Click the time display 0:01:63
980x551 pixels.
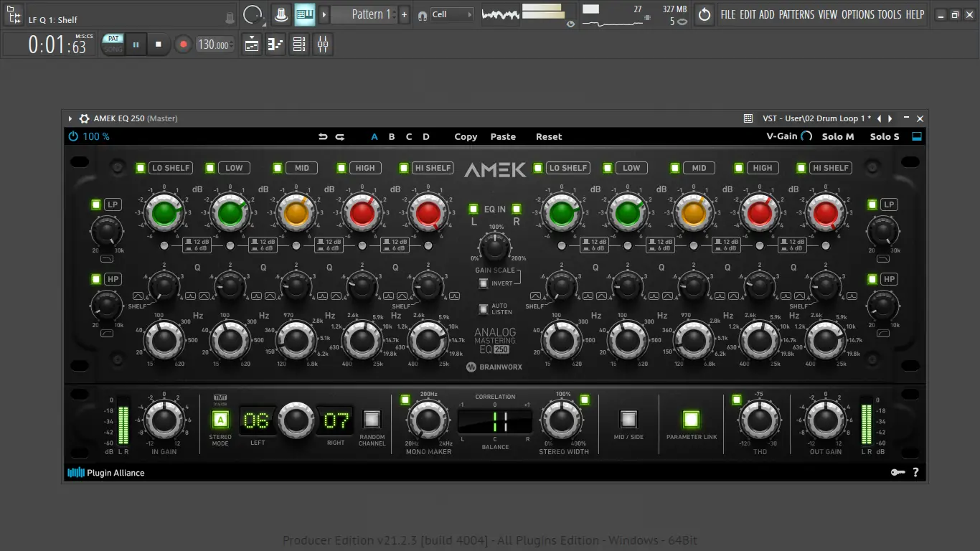57,45
